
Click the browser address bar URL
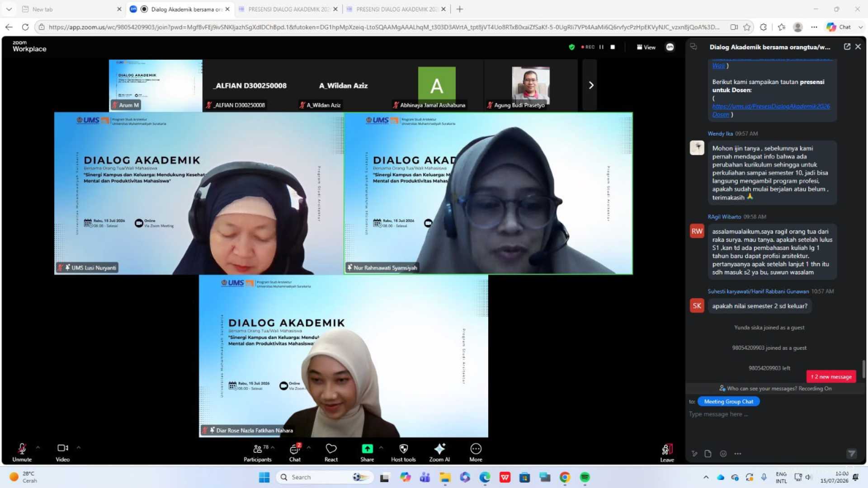coord(384,27)
